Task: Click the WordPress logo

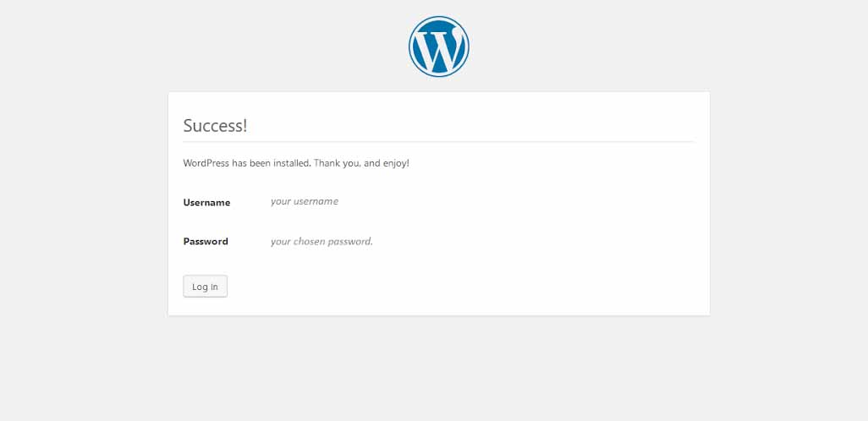Action: click(x=438, y=47)
